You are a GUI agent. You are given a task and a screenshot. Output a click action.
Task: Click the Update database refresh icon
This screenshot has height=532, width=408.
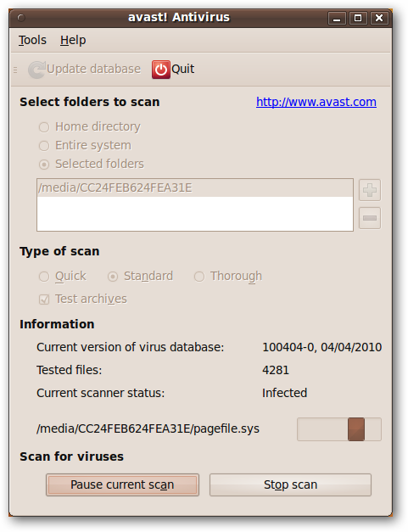[x=36, y=70]
